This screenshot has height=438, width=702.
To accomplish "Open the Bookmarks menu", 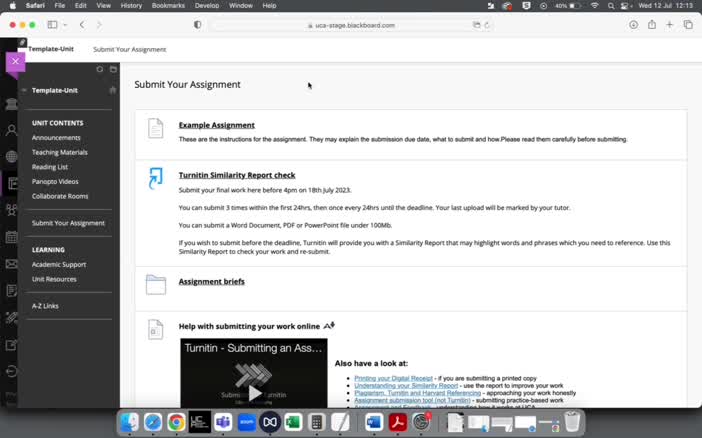I will click(168, 5).
